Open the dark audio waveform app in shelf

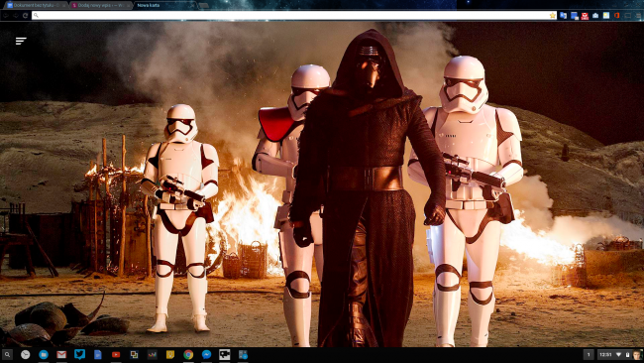coord(152,354)
